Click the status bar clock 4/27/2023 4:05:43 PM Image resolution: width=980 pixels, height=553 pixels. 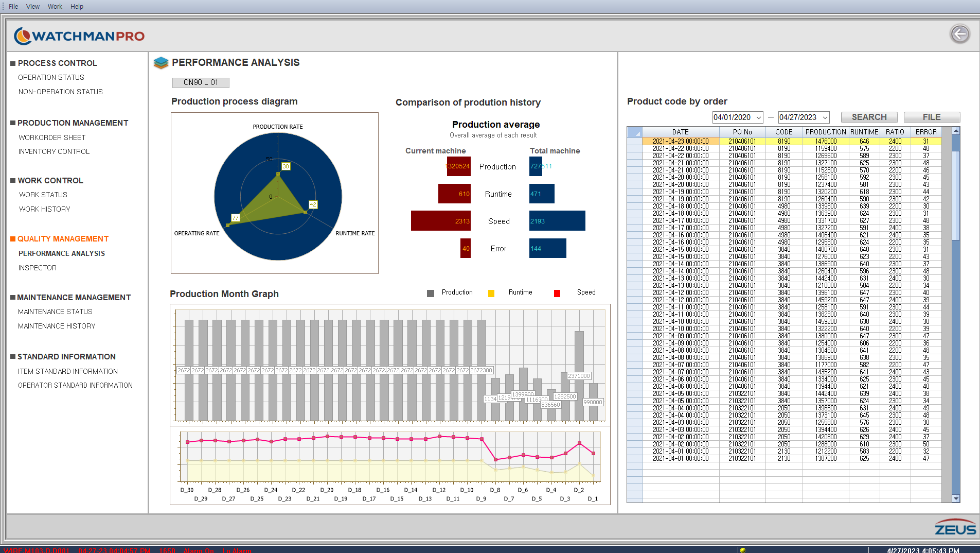pyautogui.click(x=922, y=550)
